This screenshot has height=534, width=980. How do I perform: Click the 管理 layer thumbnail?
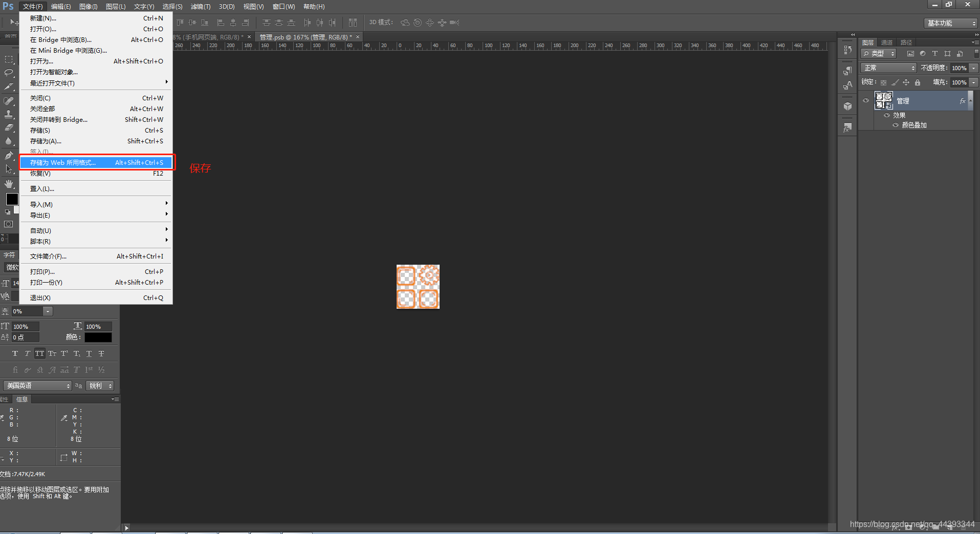pyautogui.click(x=883, y=100)
